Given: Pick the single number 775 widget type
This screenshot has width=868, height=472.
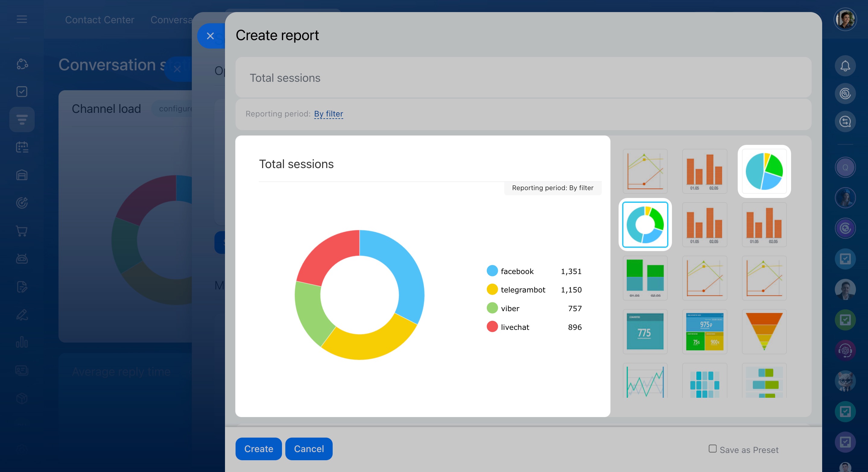Looking at the screenshot, I should tap(645, 331).
